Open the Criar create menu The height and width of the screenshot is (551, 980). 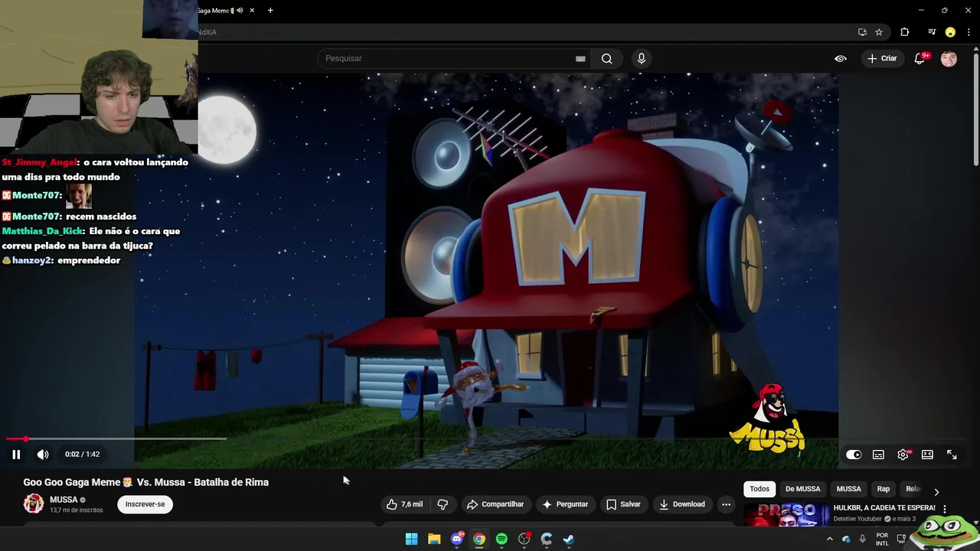point(882,58)
